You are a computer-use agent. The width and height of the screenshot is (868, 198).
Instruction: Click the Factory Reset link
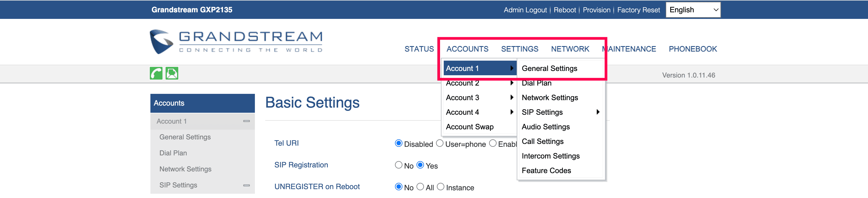638,10
